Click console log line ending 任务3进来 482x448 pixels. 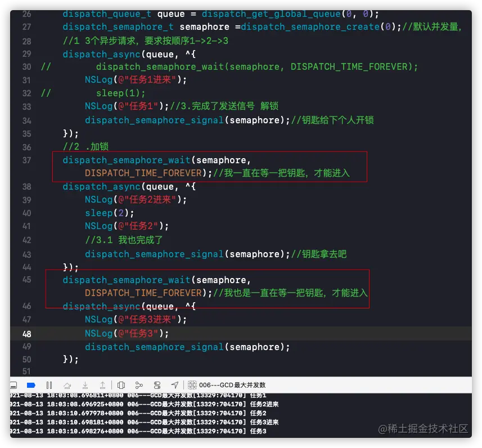[144, 422]
